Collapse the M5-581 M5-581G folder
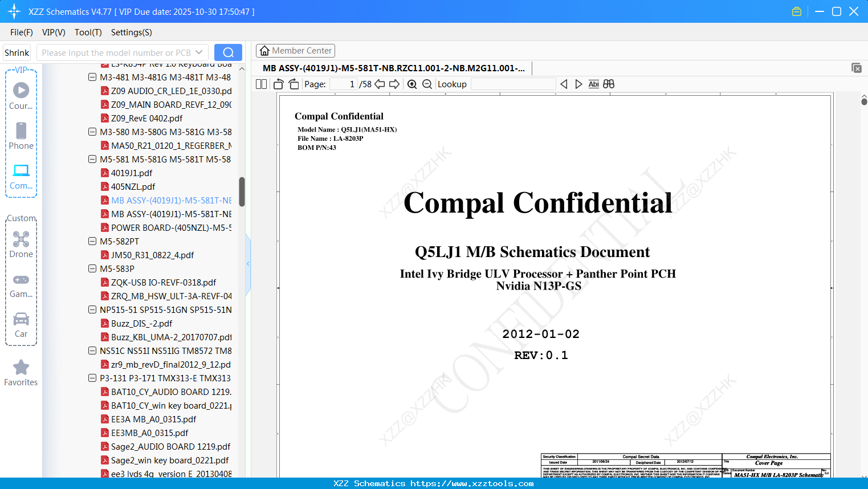This screenshot has width=868, height=489. [x=92, y=159]
